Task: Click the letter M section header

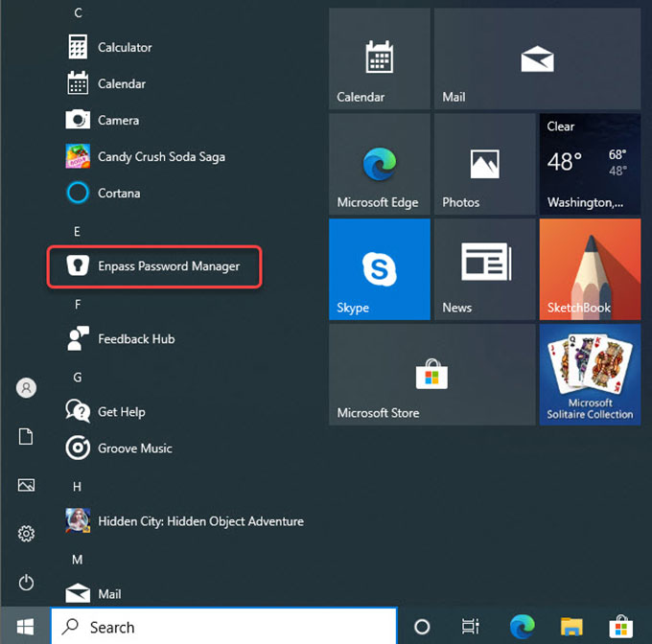Action: [78, 560]
